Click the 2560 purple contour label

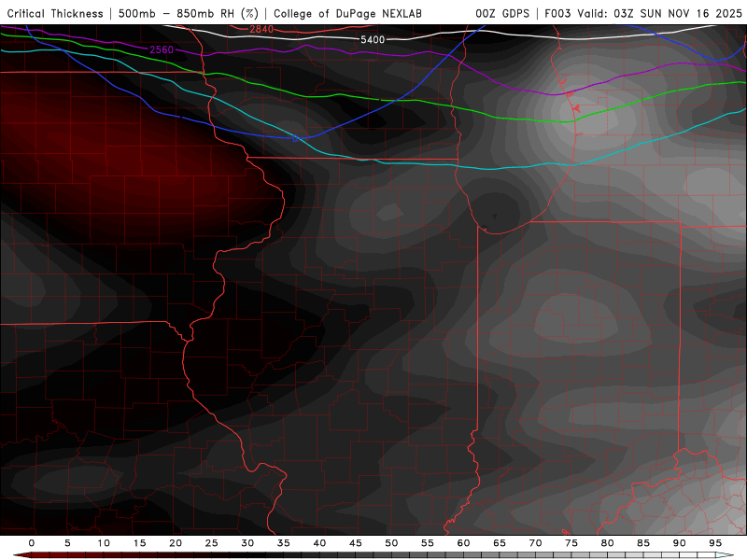point(162,49)
